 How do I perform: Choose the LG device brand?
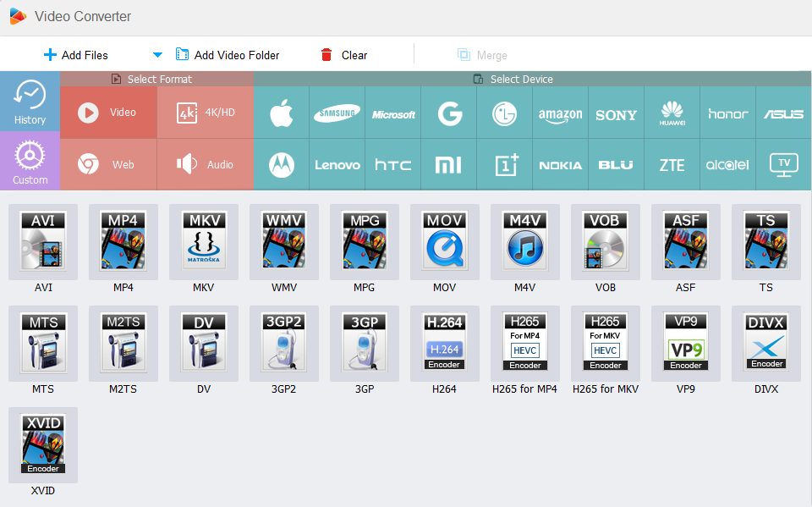point(504,113)
